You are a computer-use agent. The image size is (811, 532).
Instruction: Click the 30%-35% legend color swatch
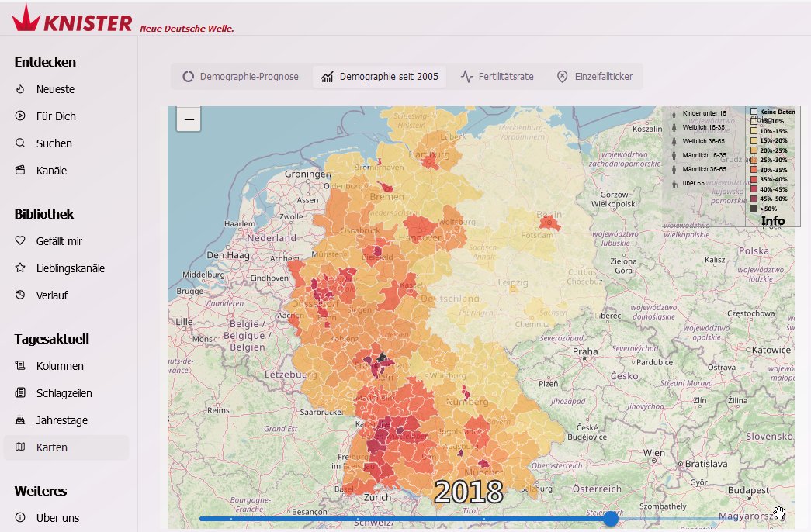[754, 170]
